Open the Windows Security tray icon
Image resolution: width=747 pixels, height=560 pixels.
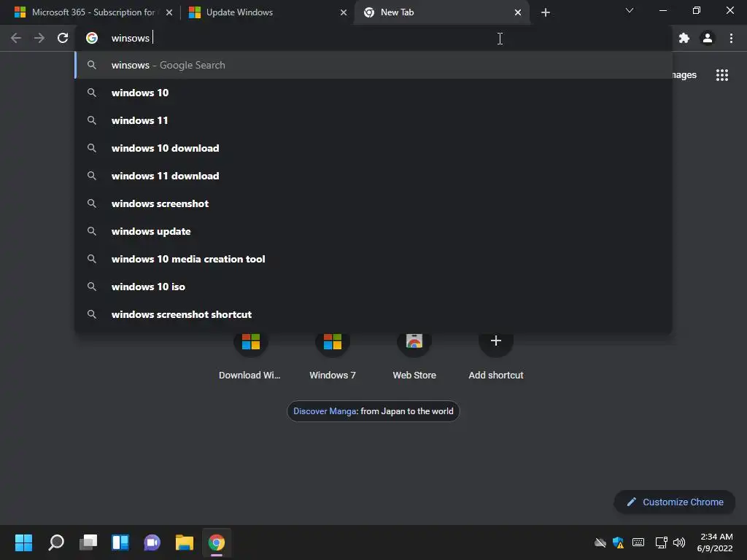619,542
